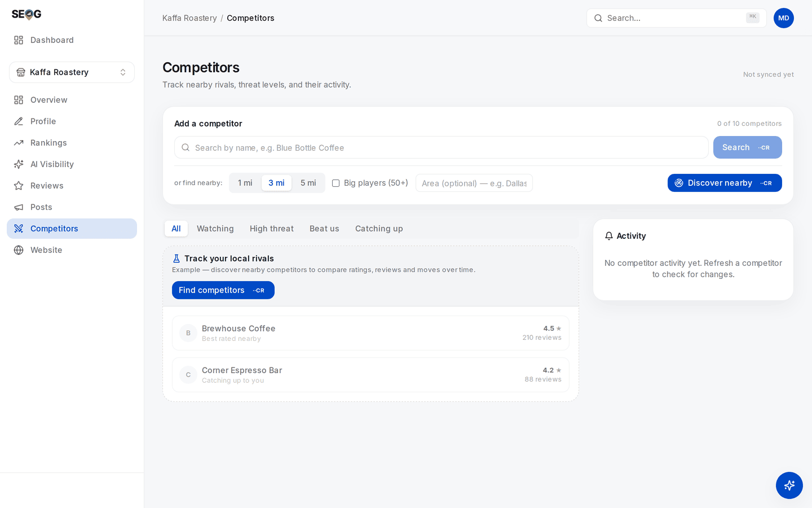
Task: Click the flask icon near Track your local rivals
Action: [176, 259]
